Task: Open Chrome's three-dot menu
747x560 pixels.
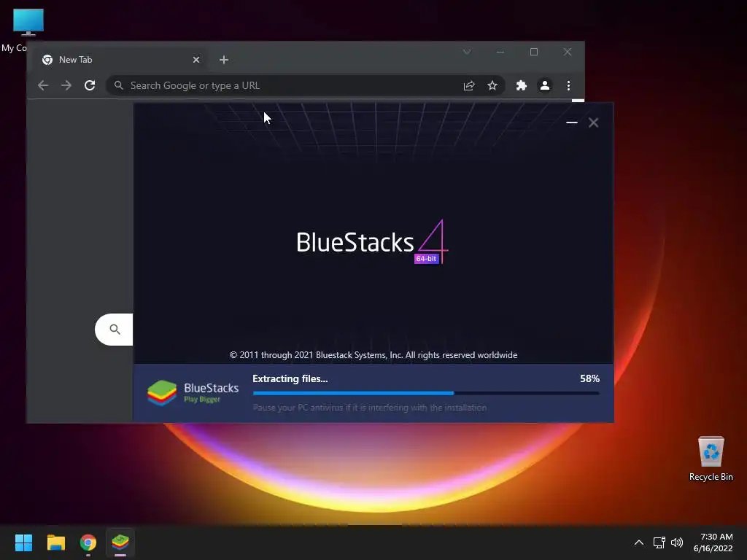Action: click(568, 85)
